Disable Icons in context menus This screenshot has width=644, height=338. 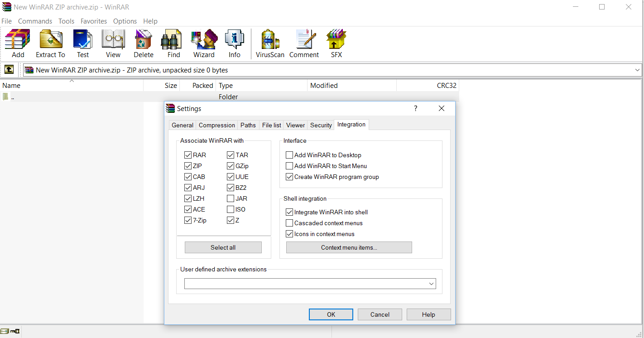click(x=289, y=234)
